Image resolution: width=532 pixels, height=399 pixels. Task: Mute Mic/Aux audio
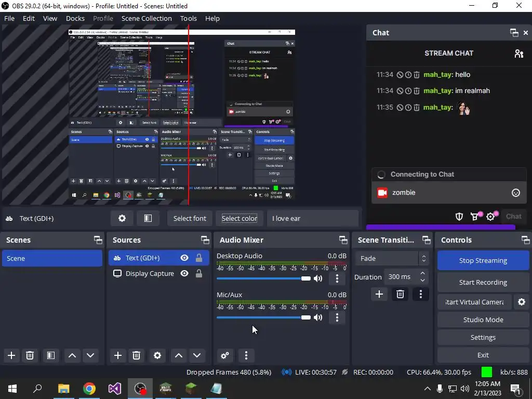click(x=318, y=317)
